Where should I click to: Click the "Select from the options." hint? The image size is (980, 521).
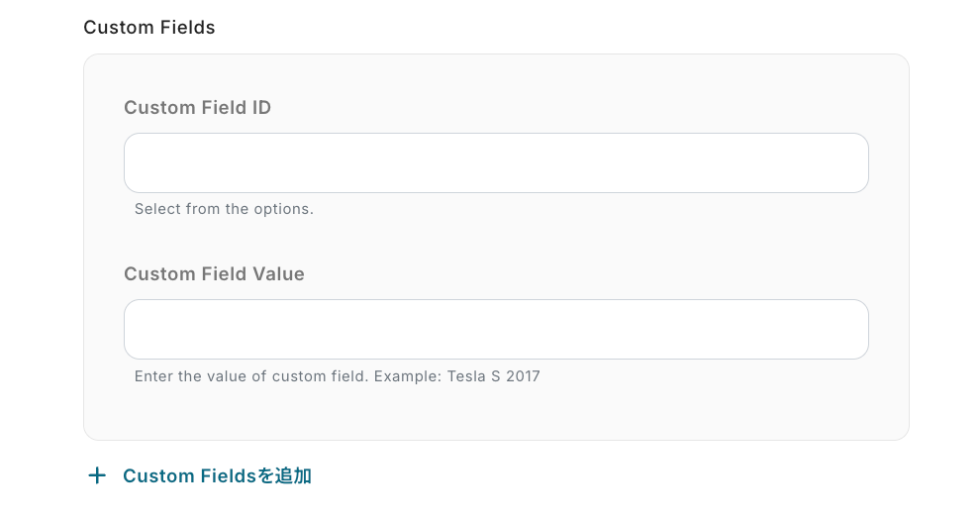pos(224,210)
